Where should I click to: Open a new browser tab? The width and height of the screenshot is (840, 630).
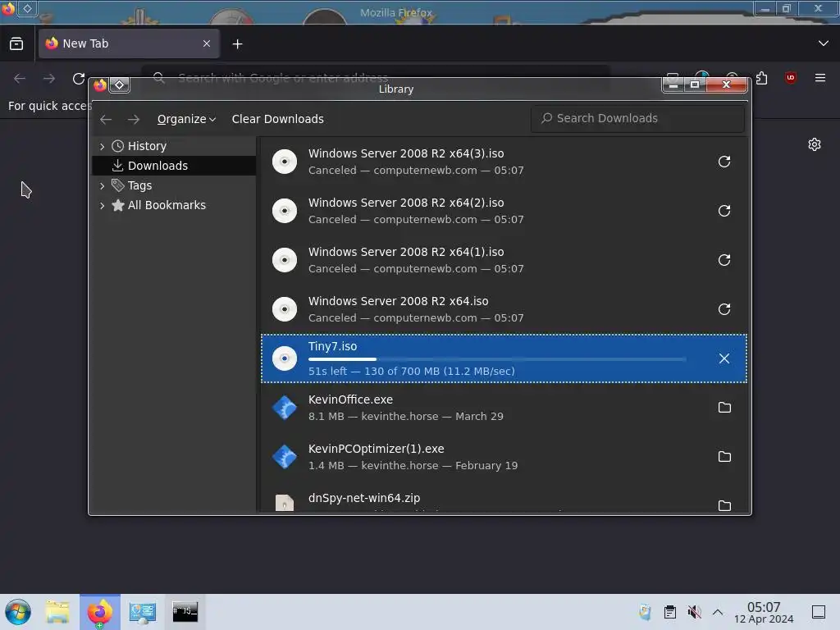pyautogui.click(x=237, y=44)
